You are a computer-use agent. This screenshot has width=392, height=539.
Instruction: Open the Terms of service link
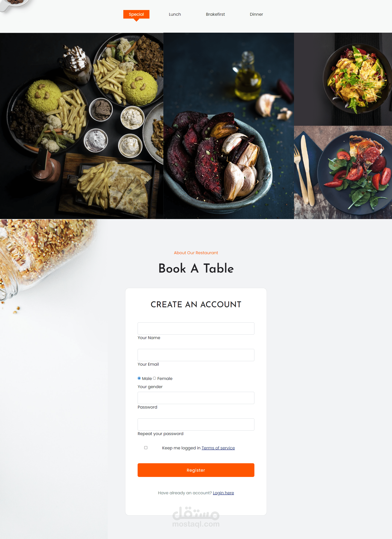coord(218,448)
